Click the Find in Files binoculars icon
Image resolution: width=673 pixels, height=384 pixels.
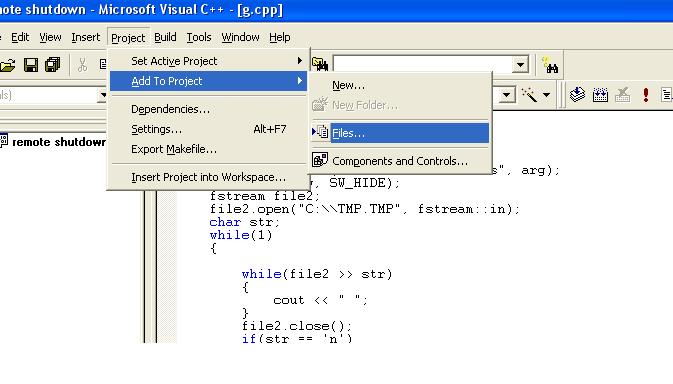click(x=320, y=64)
